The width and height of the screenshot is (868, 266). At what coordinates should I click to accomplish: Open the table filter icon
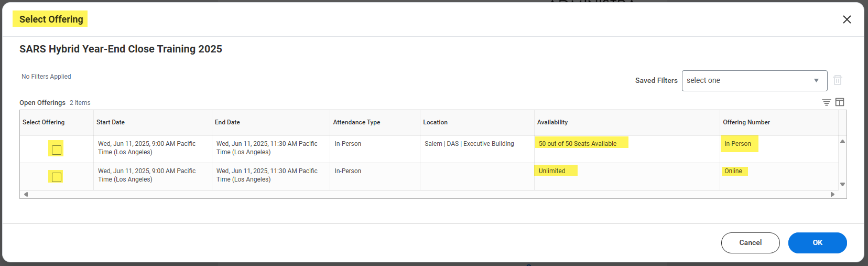click(x=826, y=102)
